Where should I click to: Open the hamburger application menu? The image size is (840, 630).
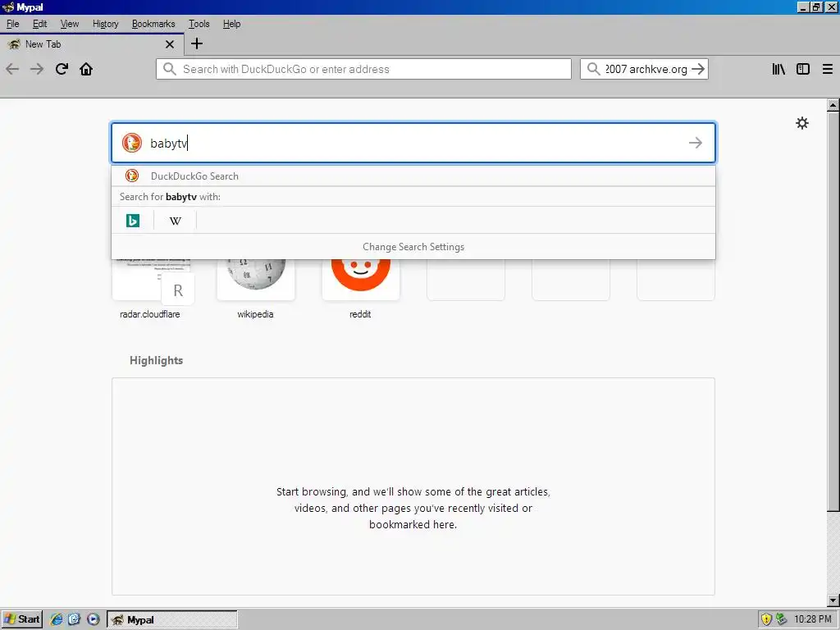tap(828, 69)
